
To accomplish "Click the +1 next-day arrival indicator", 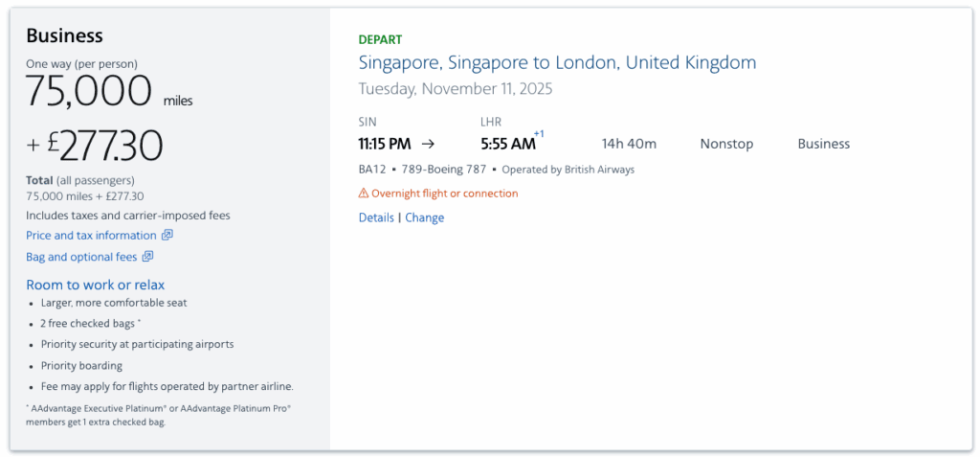I will point(539,134).
